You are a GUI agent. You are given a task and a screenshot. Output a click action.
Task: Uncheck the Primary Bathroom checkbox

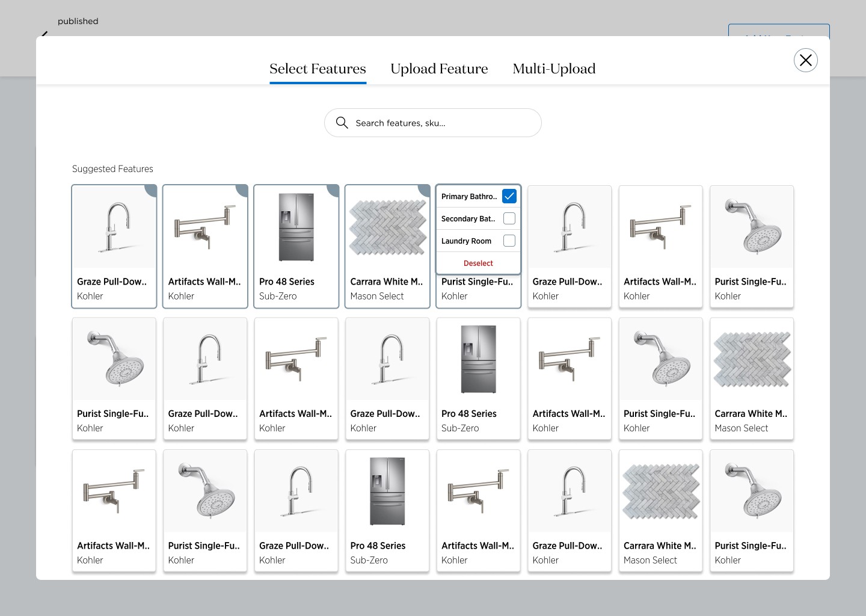(x=509, y=196)
